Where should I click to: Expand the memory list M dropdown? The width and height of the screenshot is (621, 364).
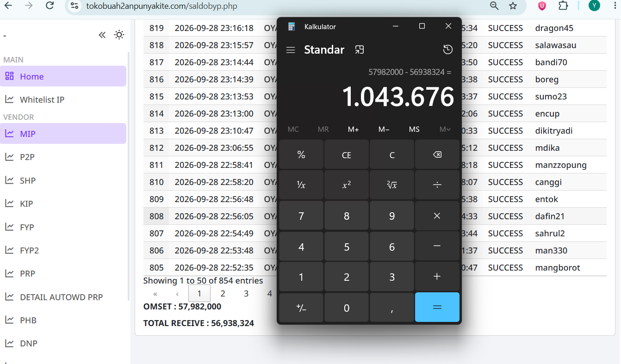coord(445,130)
